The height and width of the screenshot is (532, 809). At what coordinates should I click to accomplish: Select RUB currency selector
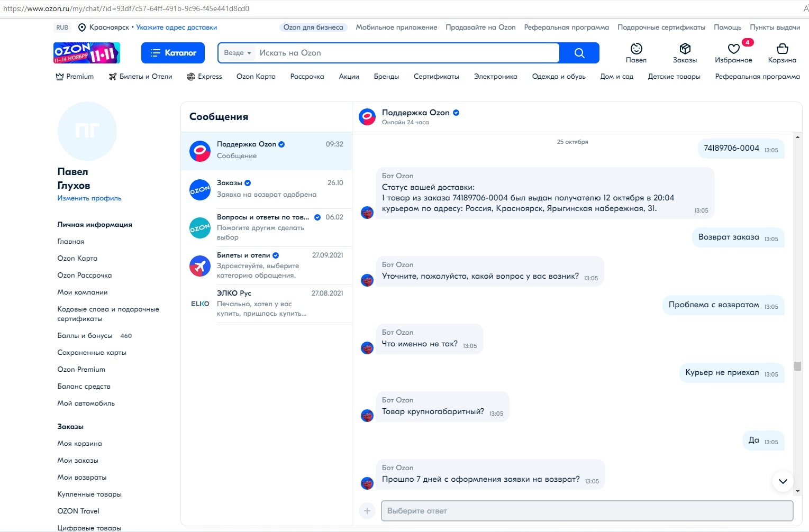tap(62, 27)
